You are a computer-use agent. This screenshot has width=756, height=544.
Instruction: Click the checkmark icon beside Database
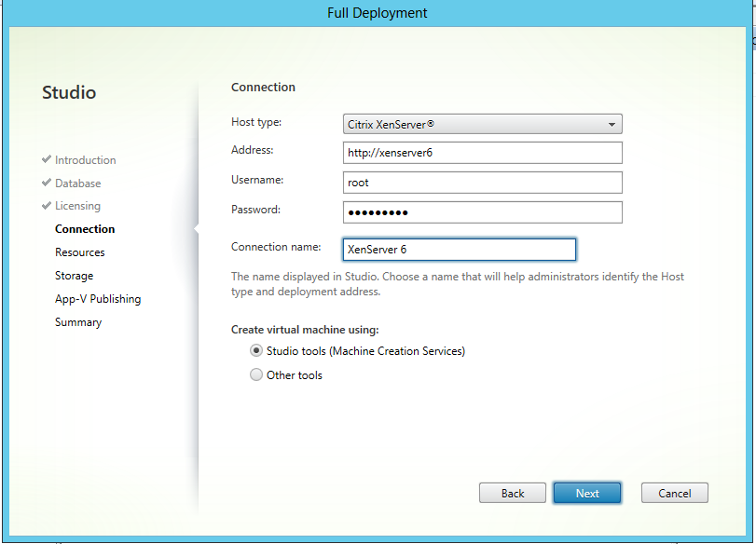point(47,184)
